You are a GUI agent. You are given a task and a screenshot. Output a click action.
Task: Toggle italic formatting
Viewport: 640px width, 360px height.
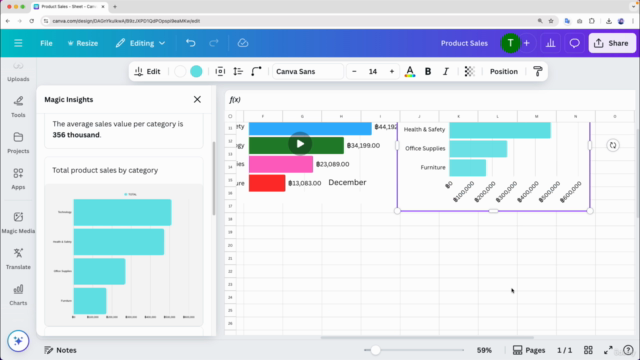click(446, 71)
